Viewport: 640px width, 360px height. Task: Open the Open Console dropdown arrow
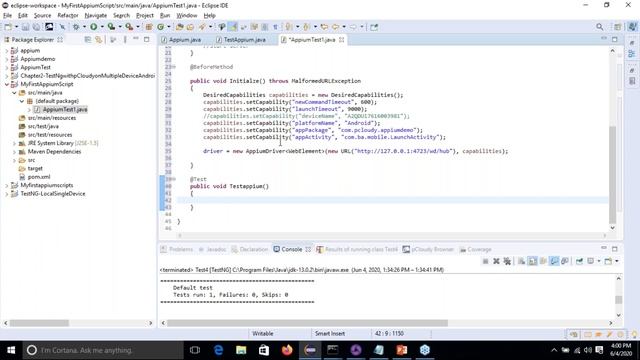(617, 261)
